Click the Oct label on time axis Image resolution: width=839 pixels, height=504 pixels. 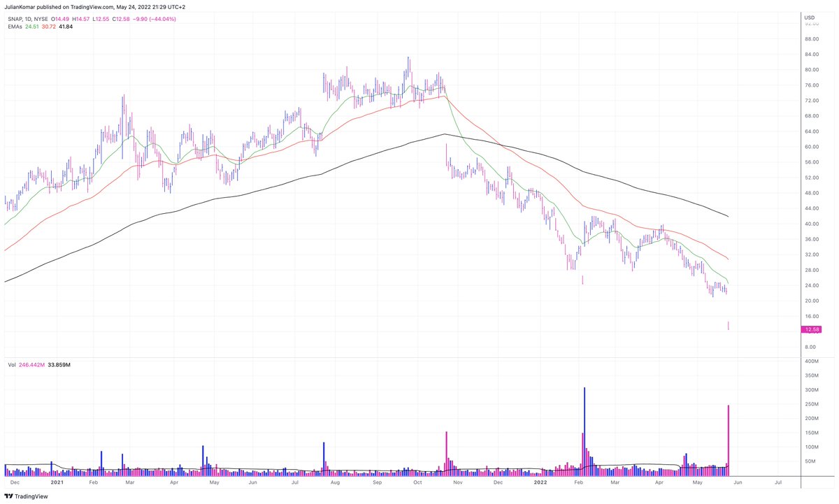(x=417, y=482)
